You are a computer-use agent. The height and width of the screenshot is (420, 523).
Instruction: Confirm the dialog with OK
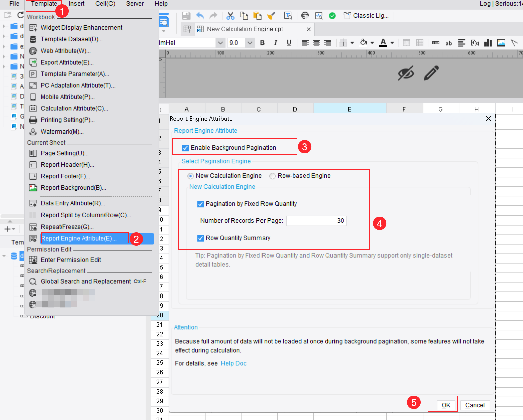coord(446,405)
